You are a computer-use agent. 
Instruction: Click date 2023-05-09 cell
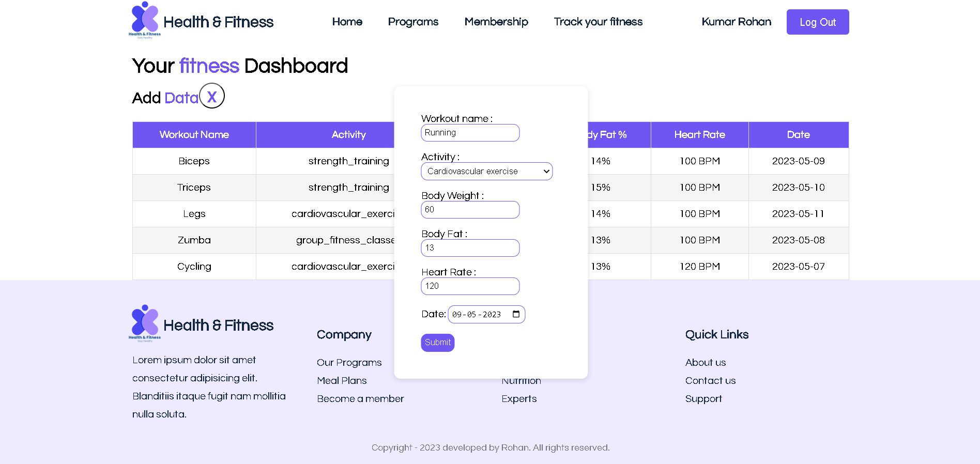[799, 161]
